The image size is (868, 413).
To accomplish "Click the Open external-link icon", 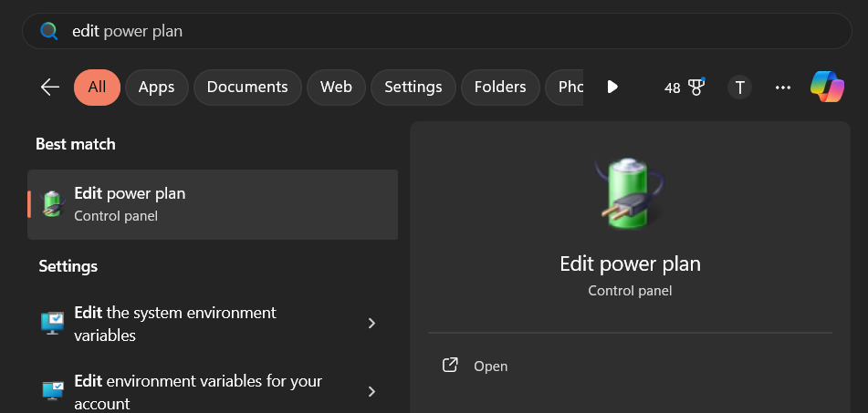I will (450, 366).
